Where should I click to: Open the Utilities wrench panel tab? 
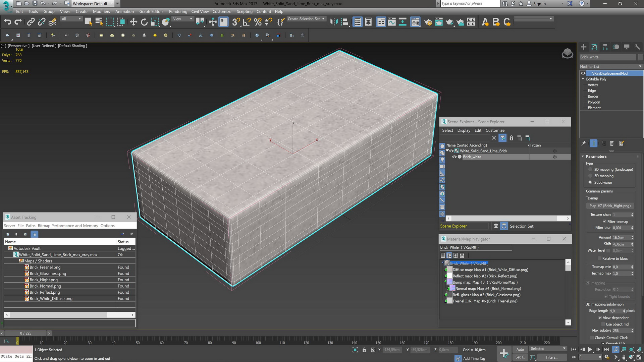point(637,47)
